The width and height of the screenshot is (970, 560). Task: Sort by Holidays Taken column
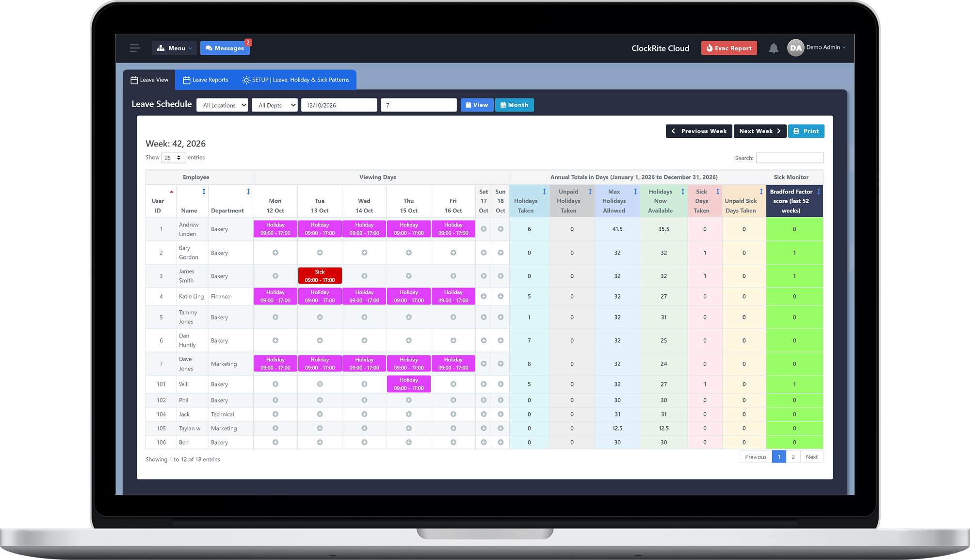[544, 192]
